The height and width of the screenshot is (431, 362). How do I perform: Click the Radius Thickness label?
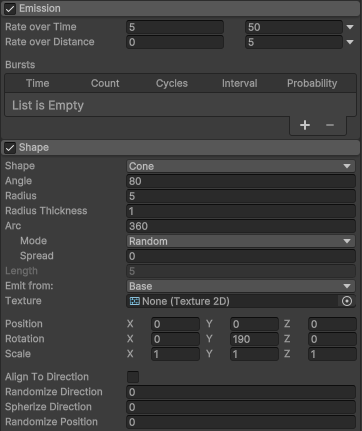click(46, 211)
